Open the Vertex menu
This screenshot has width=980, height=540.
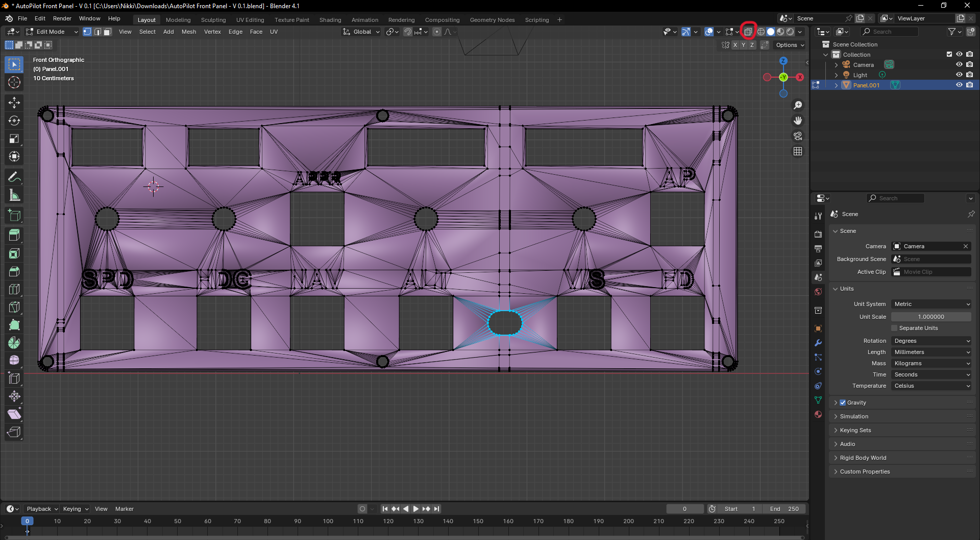coord(212,32)
